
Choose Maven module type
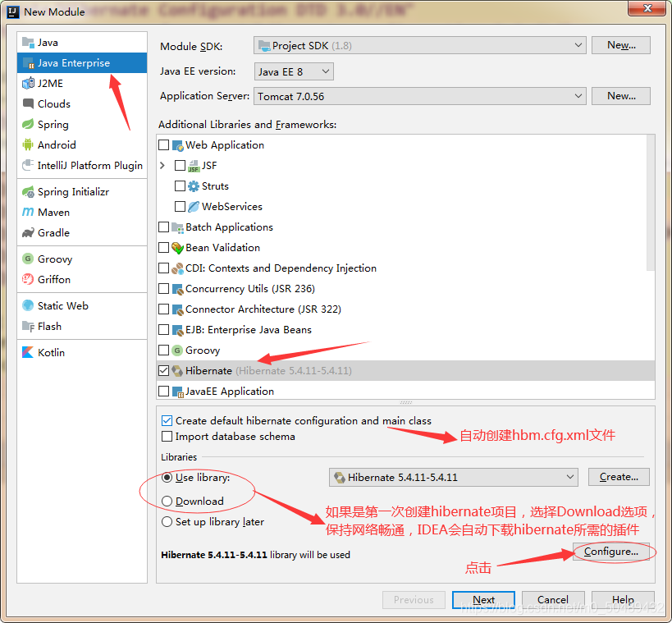[x=82, y=213]
